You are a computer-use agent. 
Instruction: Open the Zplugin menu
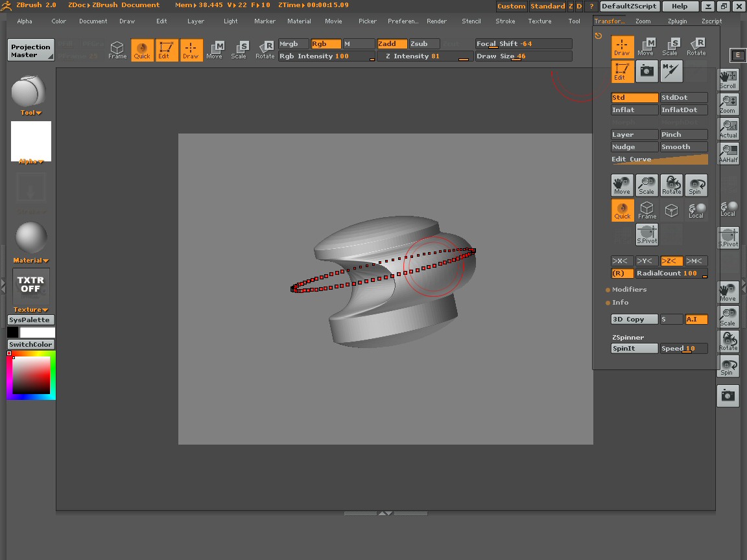(677, 21)
